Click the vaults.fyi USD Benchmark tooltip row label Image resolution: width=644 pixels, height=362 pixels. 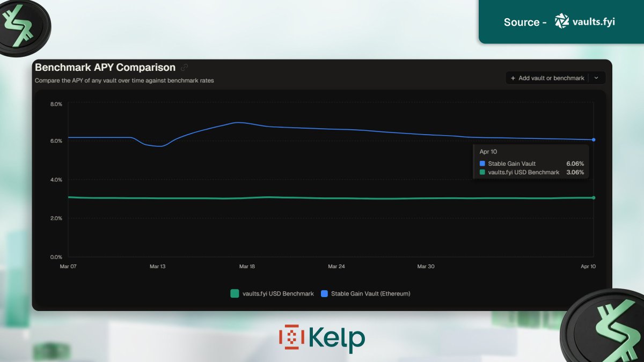524,172
